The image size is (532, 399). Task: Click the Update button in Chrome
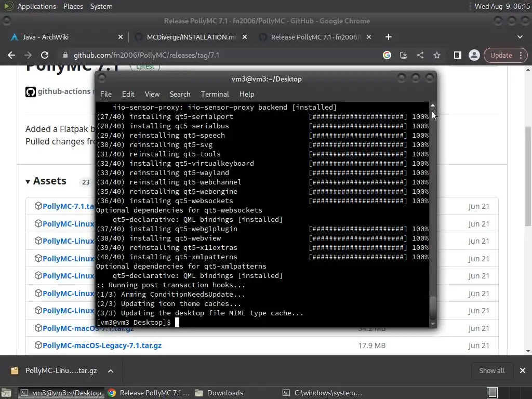pos(501,55)
